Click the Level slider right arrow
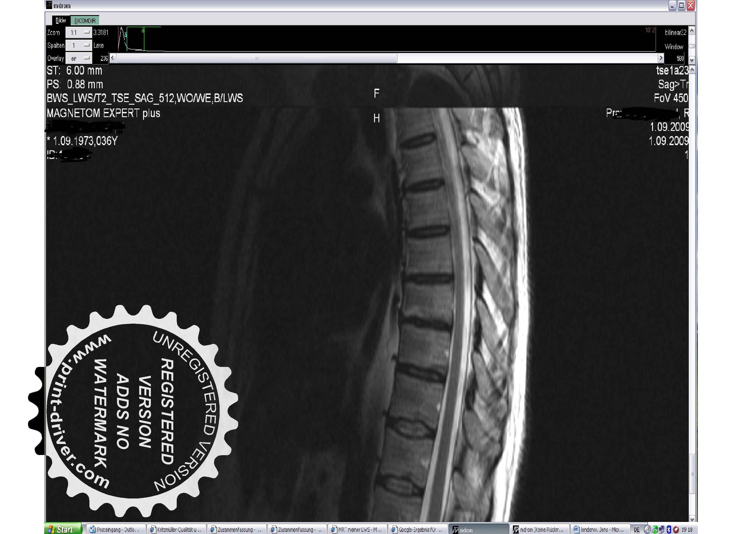 click(x=661, y=58)
